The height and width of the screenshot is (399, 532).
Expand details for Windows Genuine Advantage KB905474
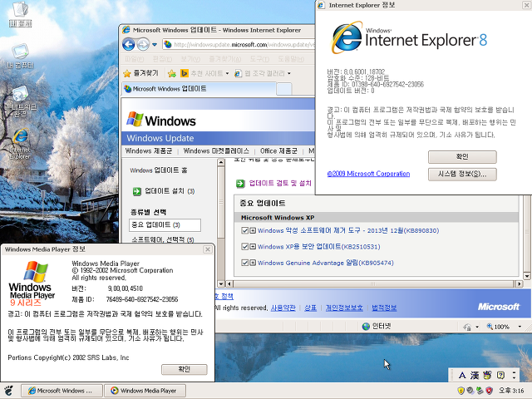tap(253, 263)
